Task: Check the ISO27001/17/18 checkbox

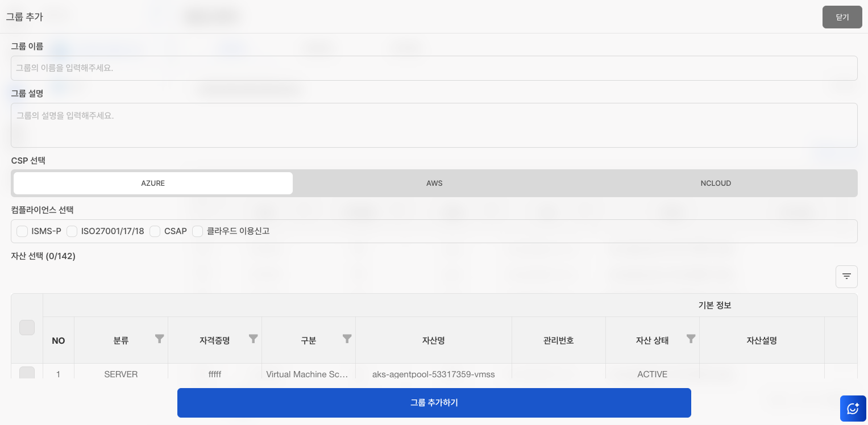Action: click(72, 231)
